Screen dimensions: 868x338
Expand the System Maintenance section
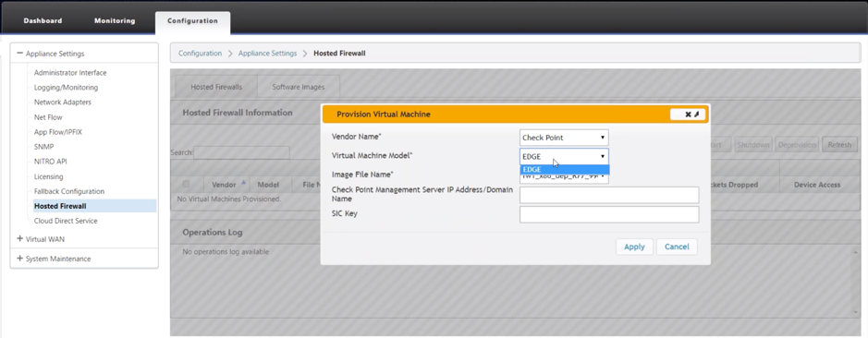click(x=20, y=259)
